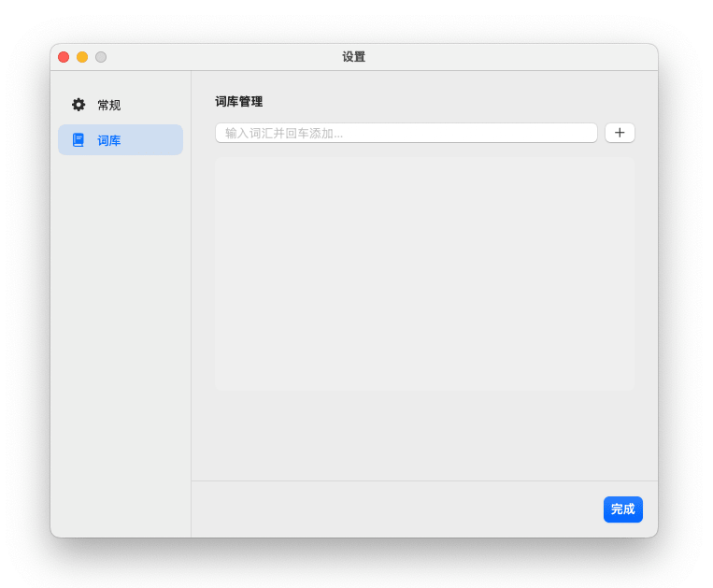Screen dimensions: 713x588
Task: Click the grayed-out zoom window button
Action: click(101, 57)
